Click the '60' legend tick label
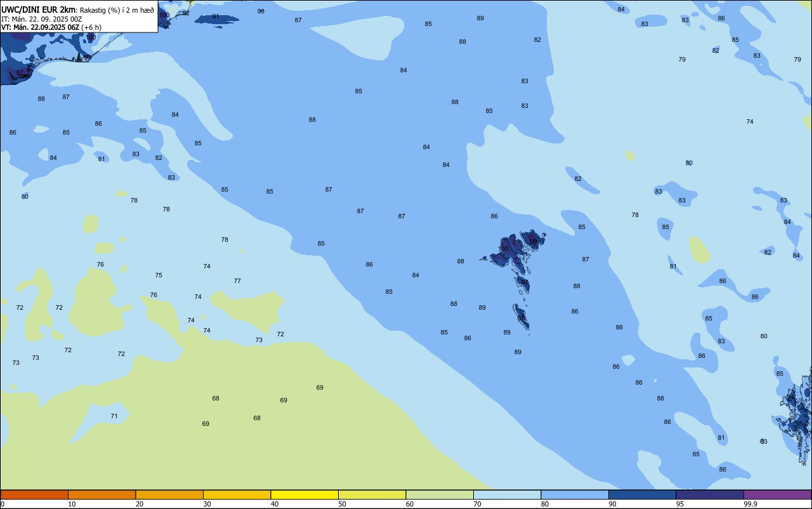Image resolution: width=812 pixels, height=509 pixels. (410, 504)
